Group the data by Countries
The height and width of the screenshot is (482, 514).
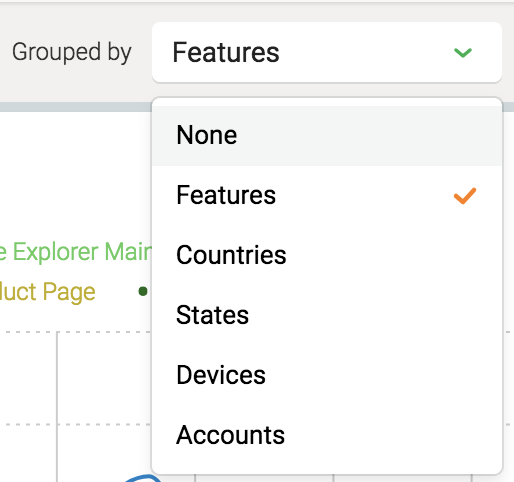pyautogui.click(x=327, y=255)
